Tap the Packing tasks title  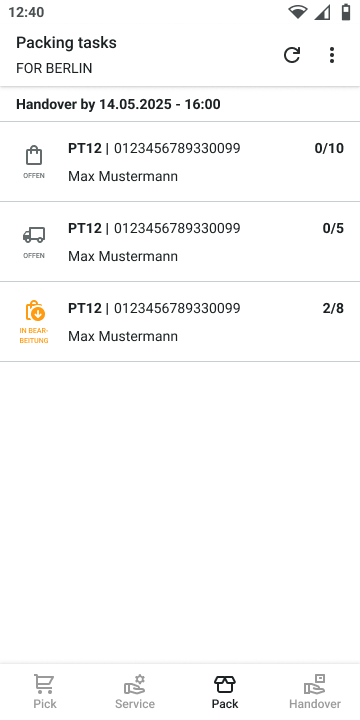66,43
